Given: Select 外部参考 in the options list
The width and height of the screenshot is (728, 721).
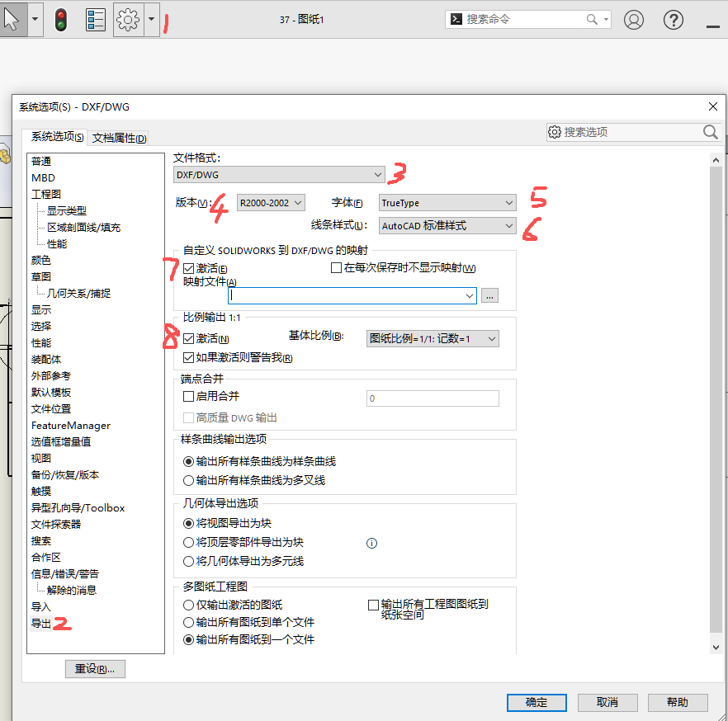Looking at the screenshot, I should (50, 376).
